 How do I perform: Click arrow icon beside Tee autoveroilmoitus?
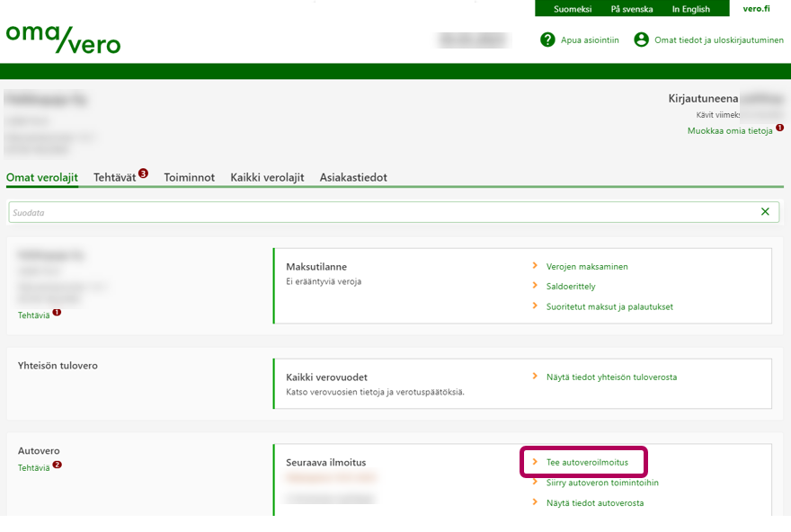pyautogui.click(x=535, y=463)
